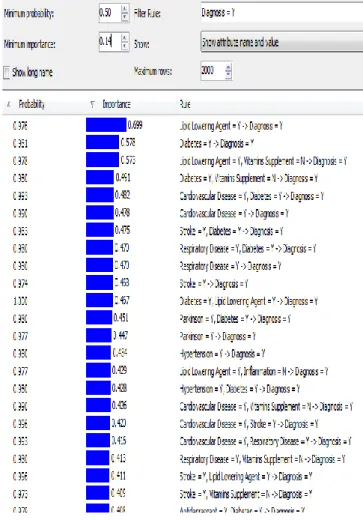This screenshot has height=520, width=363.
Task: Select rule Lipid Lowering Agent = Y -> Diagnosis = Y
Action: 231,126
